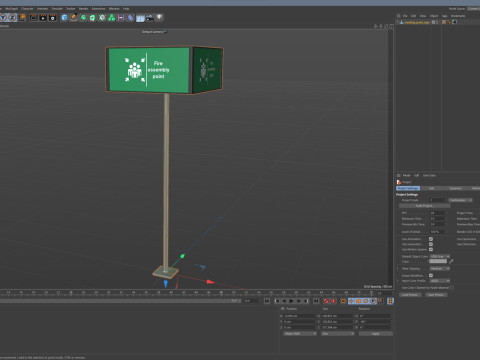Image resolution: width=480 pixels, height=360 pixels.
Task: Open Input Color Profile dropdown
Action: [440, 281]
